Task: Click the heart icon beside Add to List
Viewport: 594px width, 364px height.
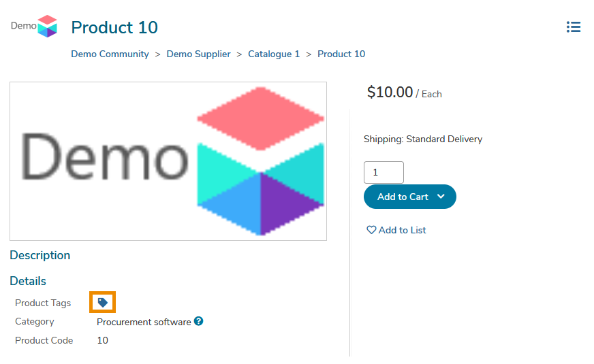Action: point(371,230)
